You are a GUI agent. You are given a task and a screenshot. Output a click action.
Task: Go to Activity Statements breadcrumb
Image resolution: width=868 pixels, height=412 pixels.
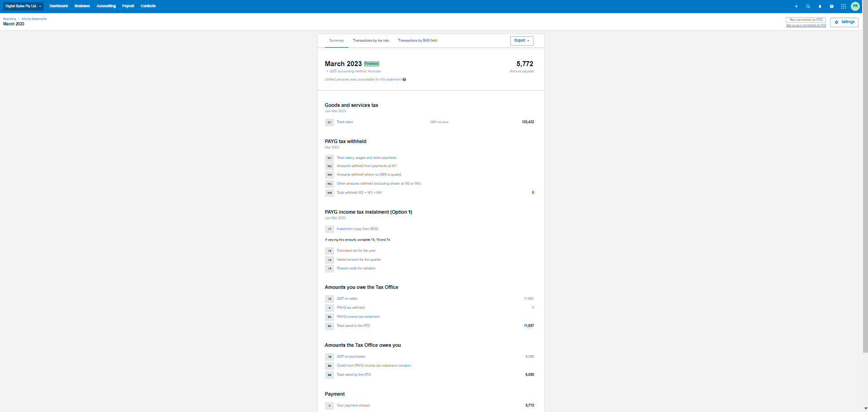34,19
